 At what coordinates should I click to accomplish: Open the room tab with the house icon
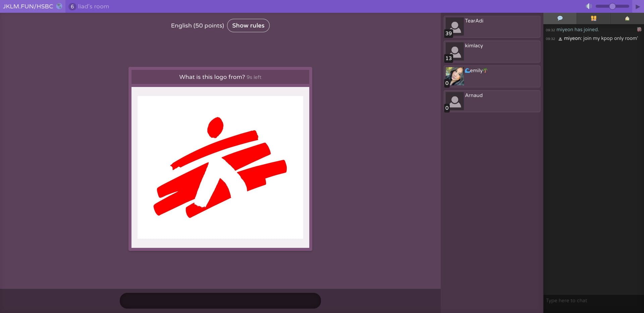(627, 18)
